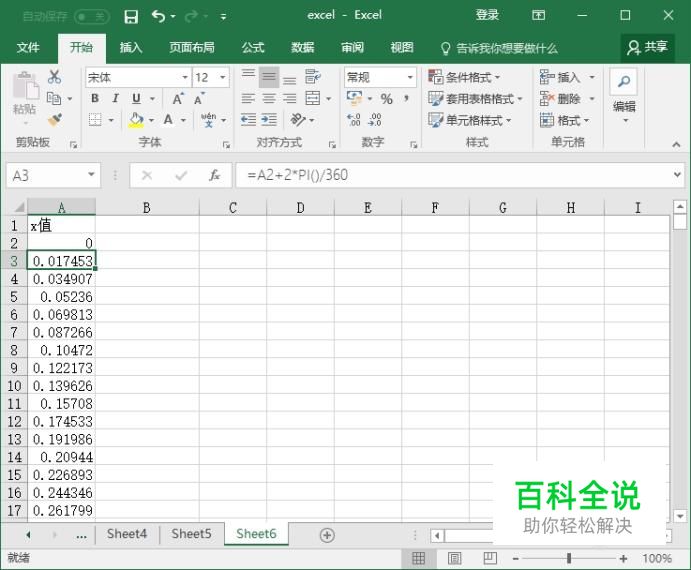
Task: Align text right
Action: click(290, 98)
